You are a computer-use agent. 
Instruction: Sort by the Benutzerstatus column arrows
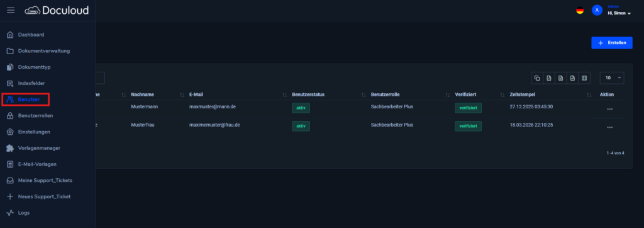point(364,95)
